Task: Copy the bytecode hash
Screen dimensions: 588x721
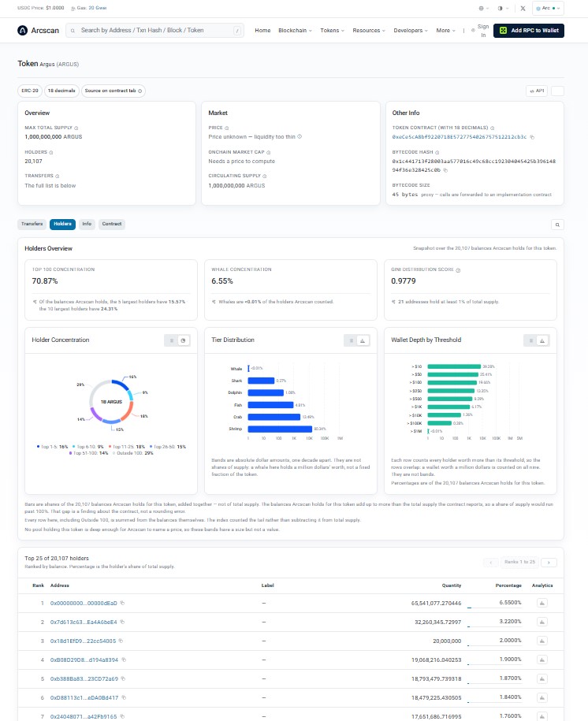Action: (445, 170)
